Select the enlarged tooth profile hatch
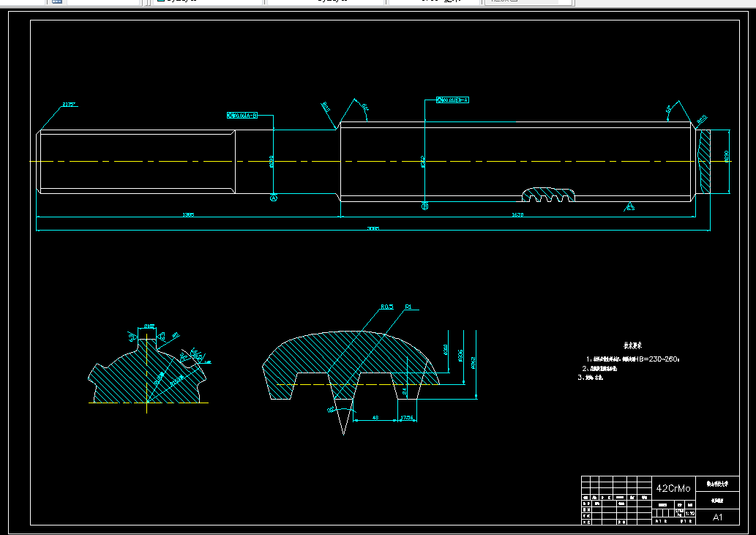The height and width of the screenshot is (535, 756). pyautogui.click(x=351, y=365)
